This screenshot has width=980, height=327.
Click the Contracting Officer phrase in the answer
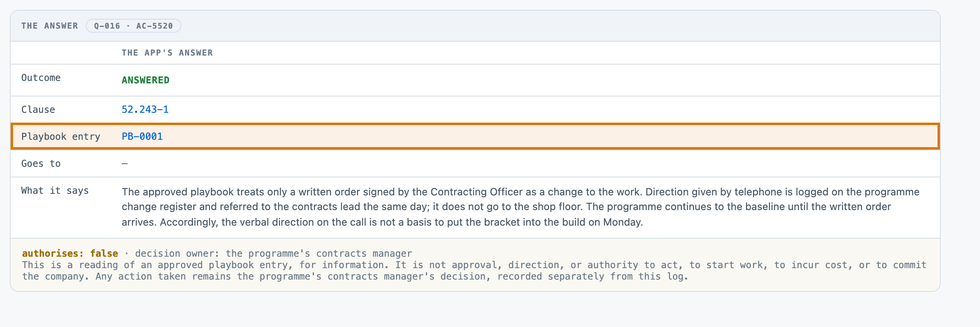pos(477,192)
